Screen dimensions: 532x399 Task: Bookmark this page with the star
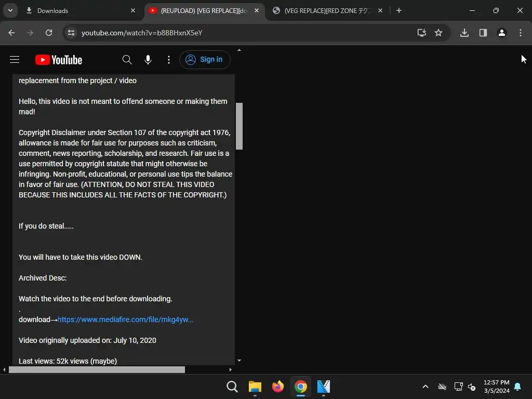438,33
